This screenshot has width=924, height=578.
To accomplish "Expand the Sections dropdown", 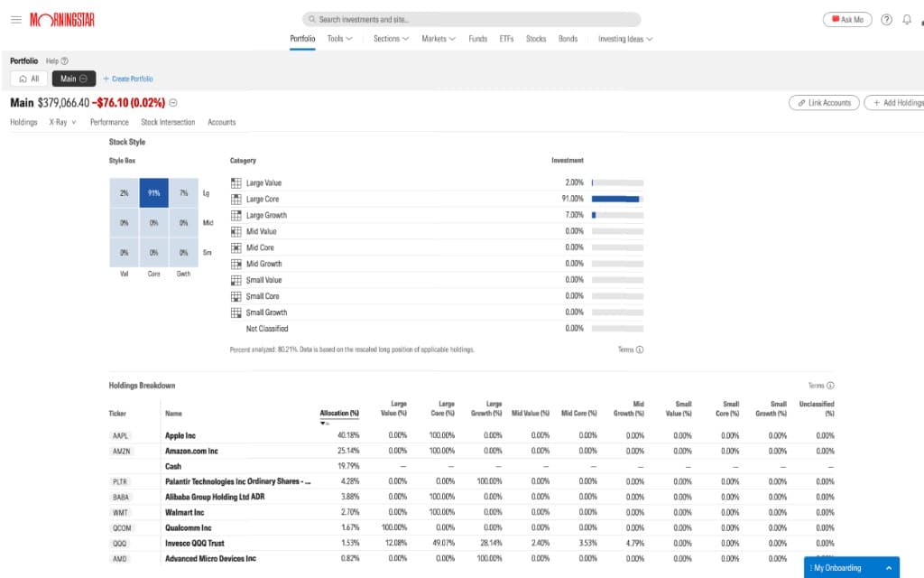I will [x=391, y=39].
